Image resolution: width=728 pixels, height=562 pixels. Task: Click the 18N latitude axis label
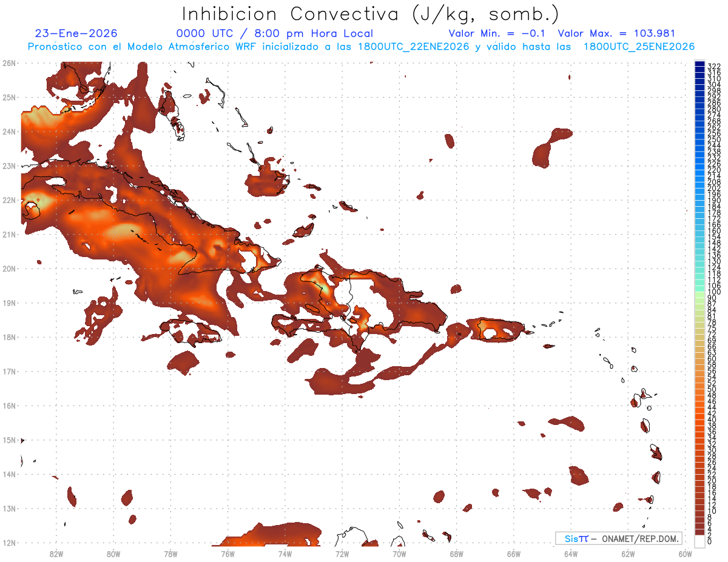point(9,337)
